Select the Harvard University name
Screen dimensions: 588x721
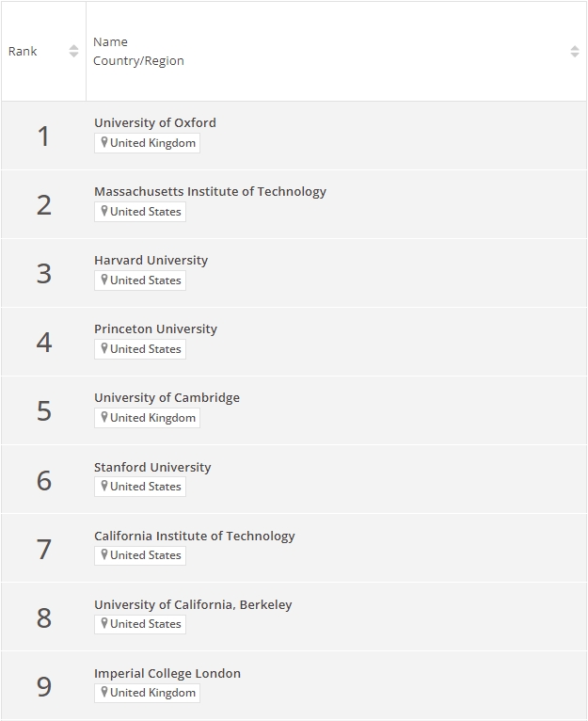pyautogui.click(x=151, y=261)
